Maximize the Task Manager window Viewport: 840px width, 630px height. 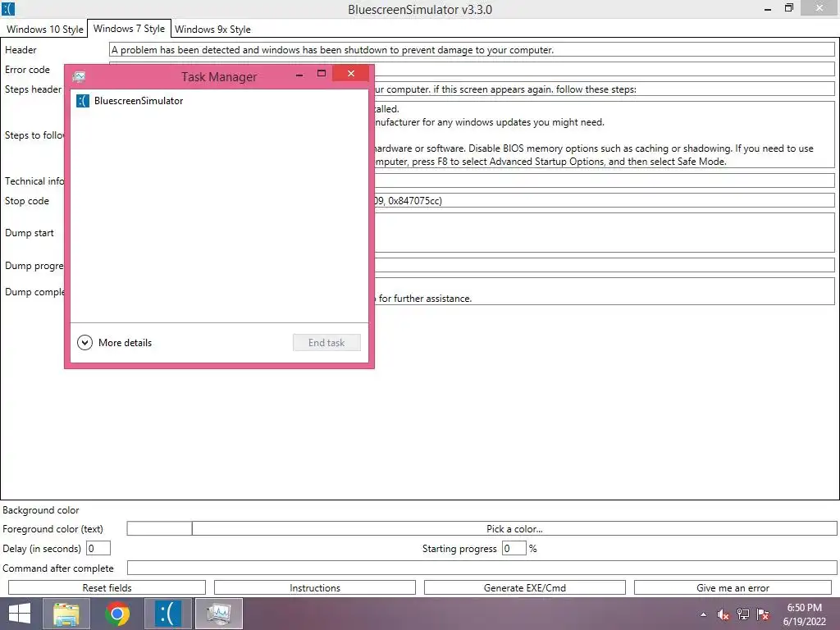point(322,73)
